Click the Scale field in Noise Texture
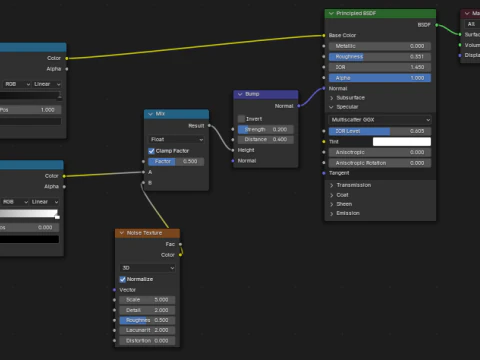This screenshot has width=480, height=360. pyautogui.click(x=147, y=300)
